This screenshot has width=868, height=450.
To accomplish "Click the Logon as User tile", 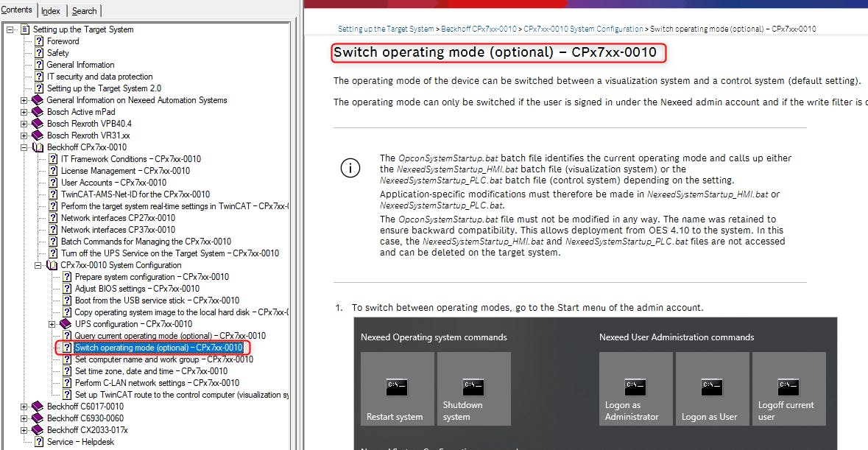I will [x=712, y=389].
